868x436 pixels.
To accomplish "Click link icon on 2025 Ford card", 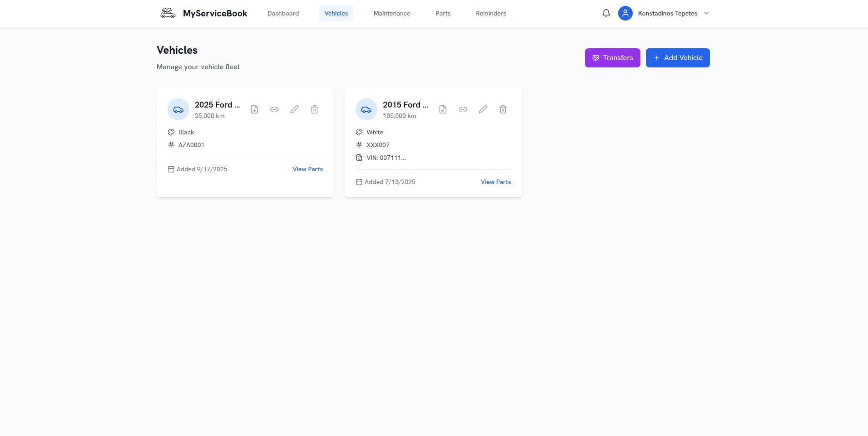I will [274, 109].
